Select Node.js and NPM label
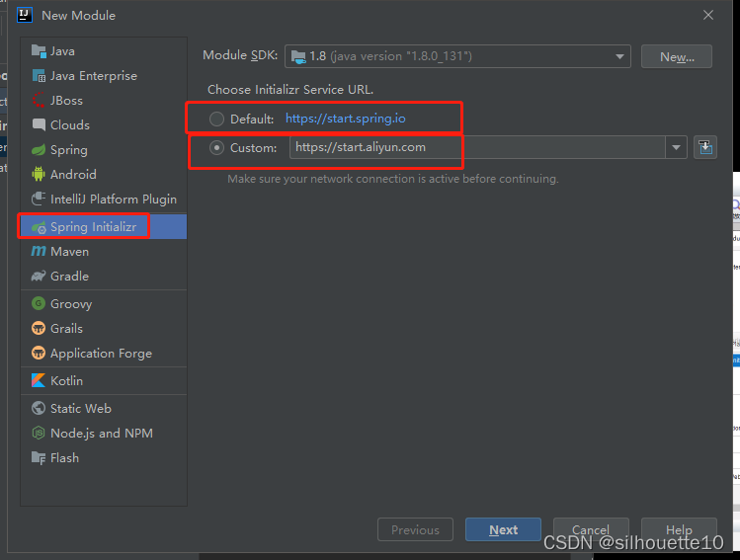Viewport: 740px width, 560px height. 102,434
